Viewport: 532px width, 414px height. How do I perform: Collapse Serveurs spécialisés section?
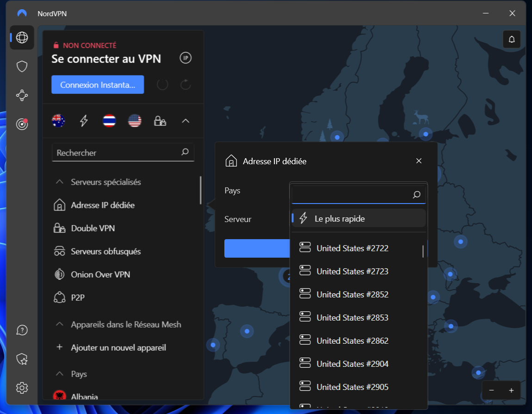pos(60,182)
